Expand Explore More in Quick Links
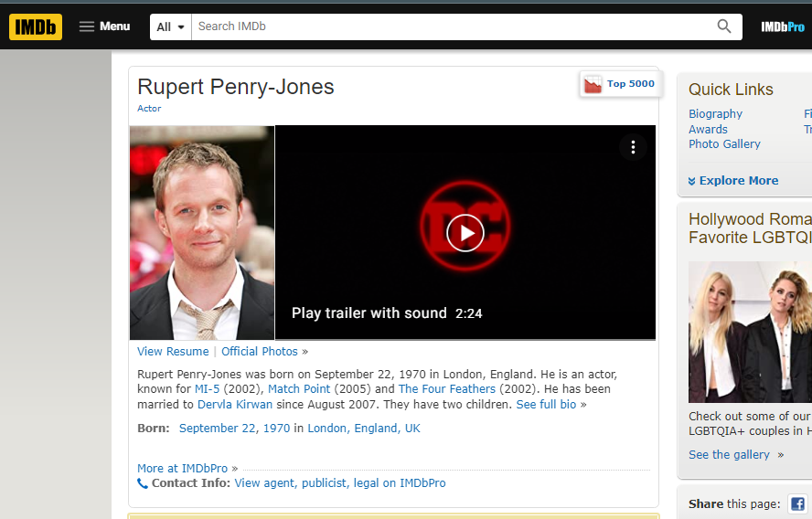Viewport: 812px width, 519px height. click(x=733, y=181)
